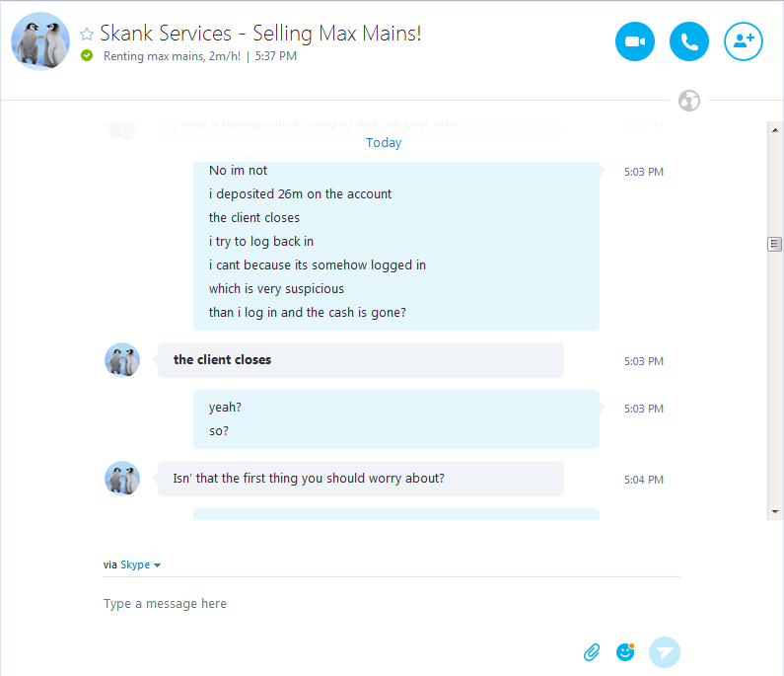Select the 'i deposited 26m' message bubble
The width and height of the screenshot is (784, 676).
[x=301, y=194]
